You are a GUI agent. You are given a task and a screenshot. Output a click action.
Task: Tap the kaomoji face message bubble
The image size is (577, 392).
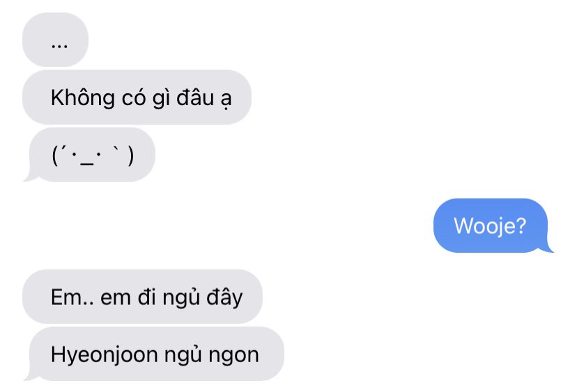tap(92, 155)
